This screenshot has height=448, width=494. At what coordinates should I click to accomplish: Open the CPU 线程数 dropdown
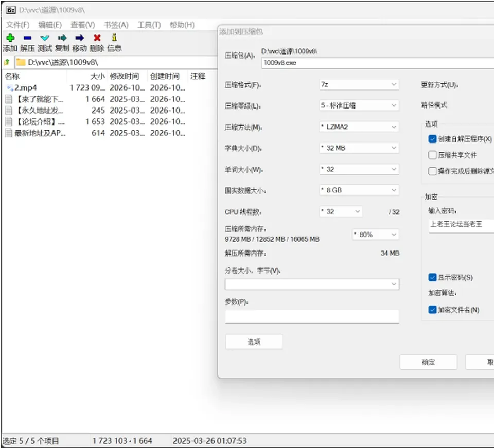[x=341, y=211]
